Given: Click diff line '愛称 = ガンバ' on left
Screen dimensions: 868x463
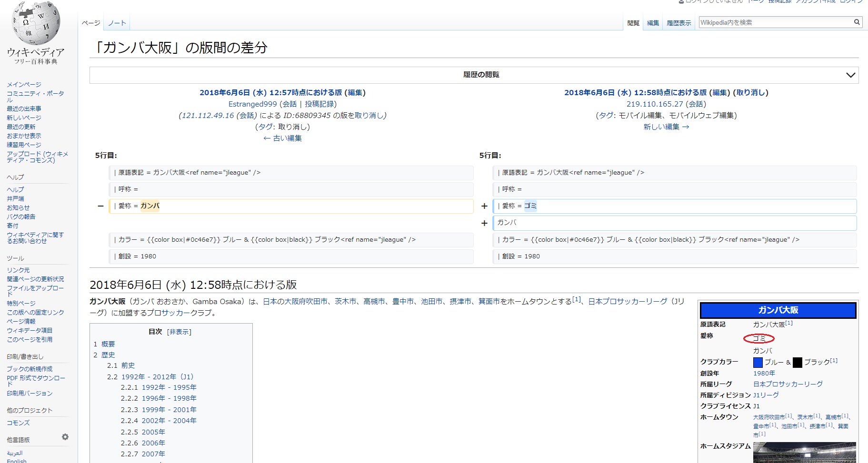Looking at the screenshot, I should pos(291,206).
